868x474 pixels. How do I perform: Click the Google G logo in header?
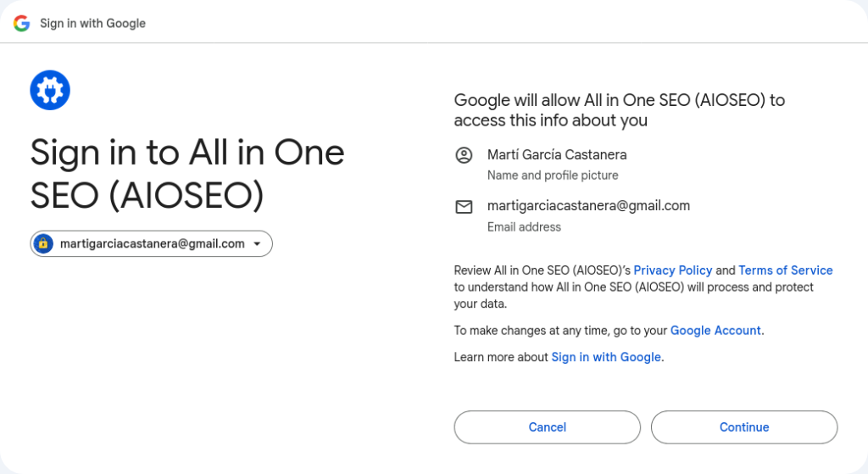(x=21, y=23)
